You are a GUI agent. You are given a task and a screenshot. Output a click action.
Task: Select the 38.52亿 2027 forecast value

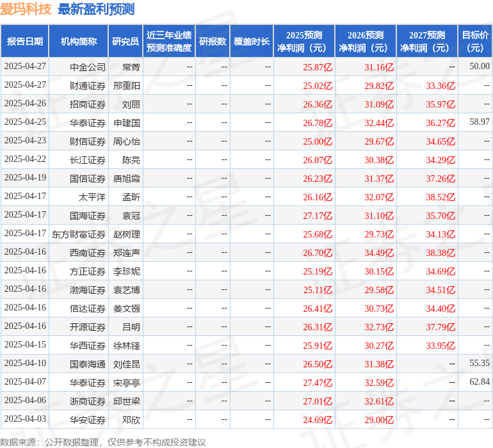tap(440, 197)
